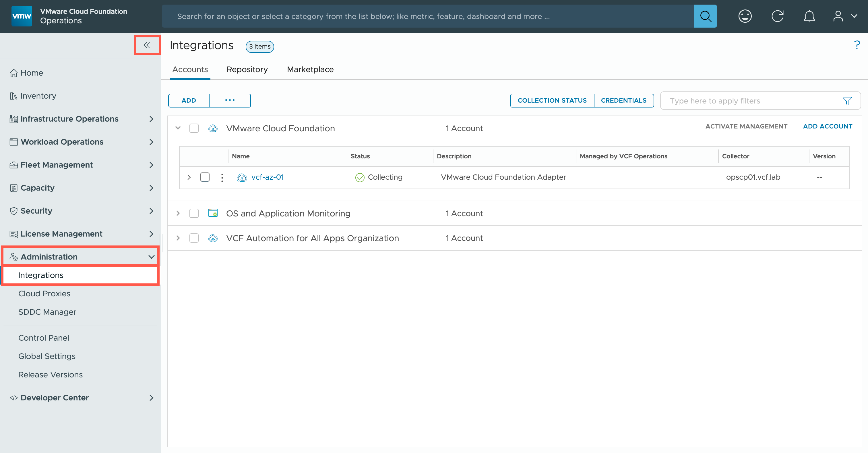Viewport: 868px width, 453px height.
Task: Tick OS and Application Monitoring checkbox
Action: click(194, 213)
